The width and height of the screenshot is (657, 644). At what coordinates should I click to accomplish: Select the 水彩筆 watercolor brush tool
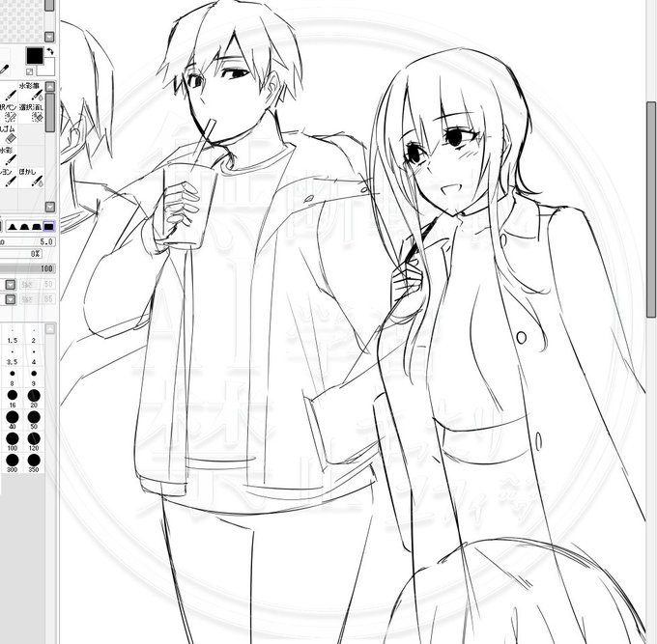click(32, 92)
